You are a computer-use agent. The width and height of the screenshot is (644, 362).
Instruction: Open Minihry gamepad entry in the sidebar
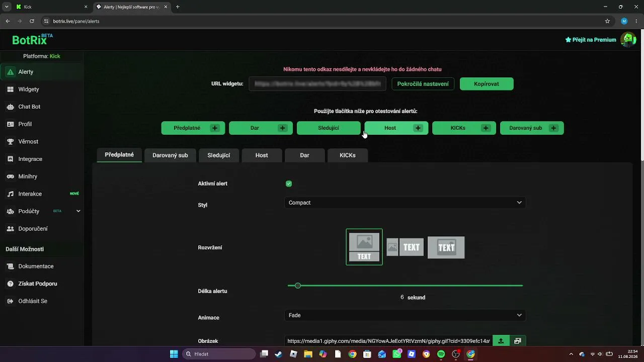[41, 176]
